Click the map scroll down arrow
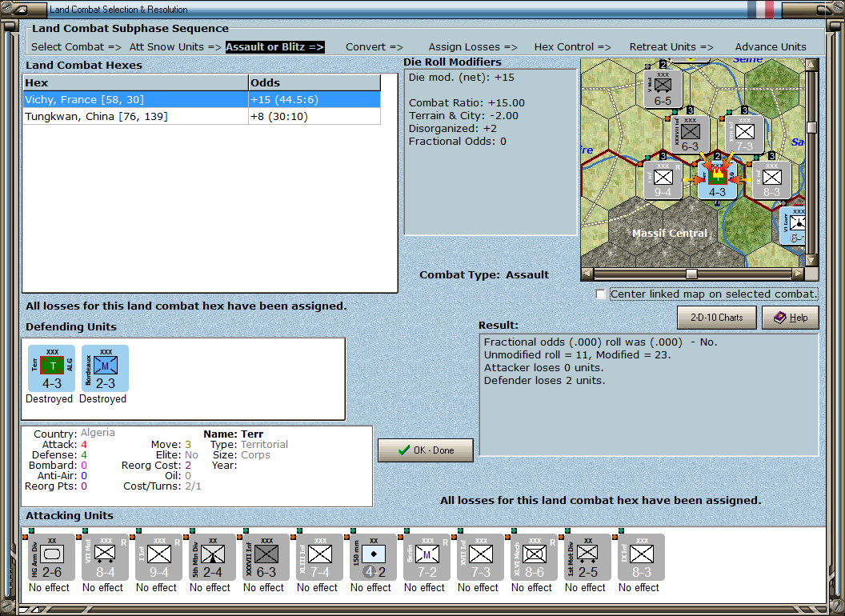Viewport: 845px width, 616px height. pyautogui.click(x=811, y=260)
